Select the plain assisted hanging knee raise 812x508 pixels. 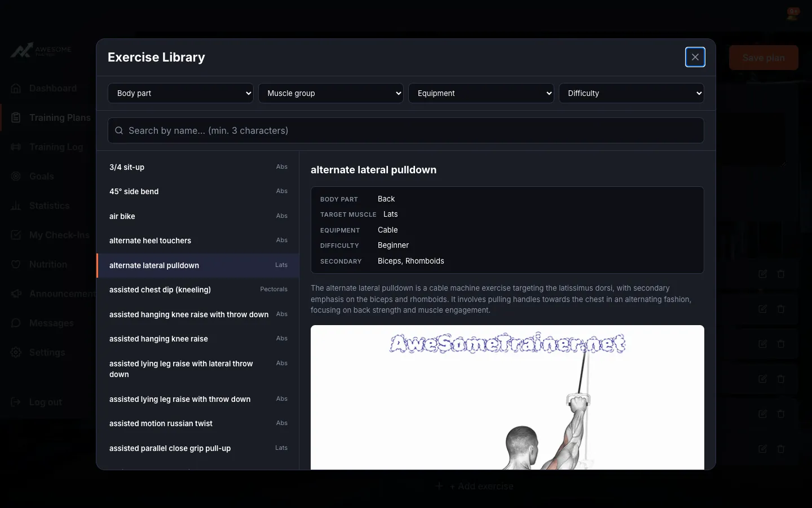[x=198, y=339]
